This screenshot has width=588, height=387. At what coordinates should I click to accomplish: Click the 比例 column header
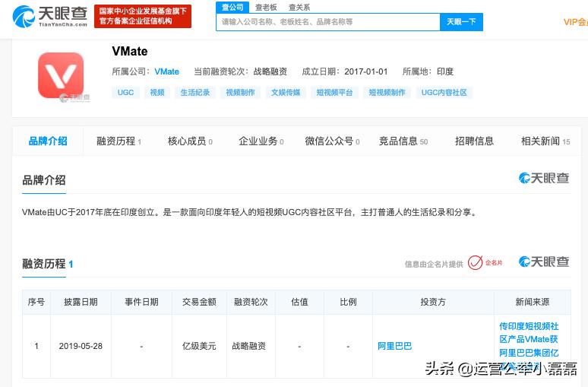348,302
